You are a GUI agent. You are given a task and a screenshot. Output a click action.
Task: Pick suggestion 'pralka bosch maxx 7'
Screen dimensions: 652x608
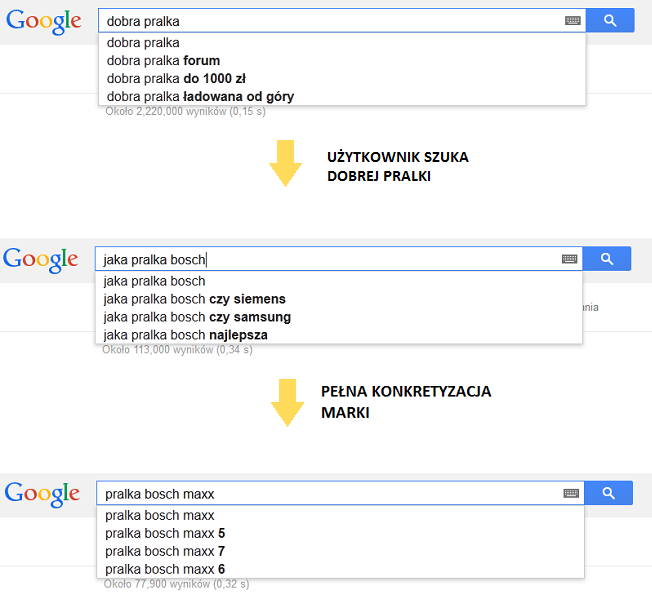tap(340, 551)
